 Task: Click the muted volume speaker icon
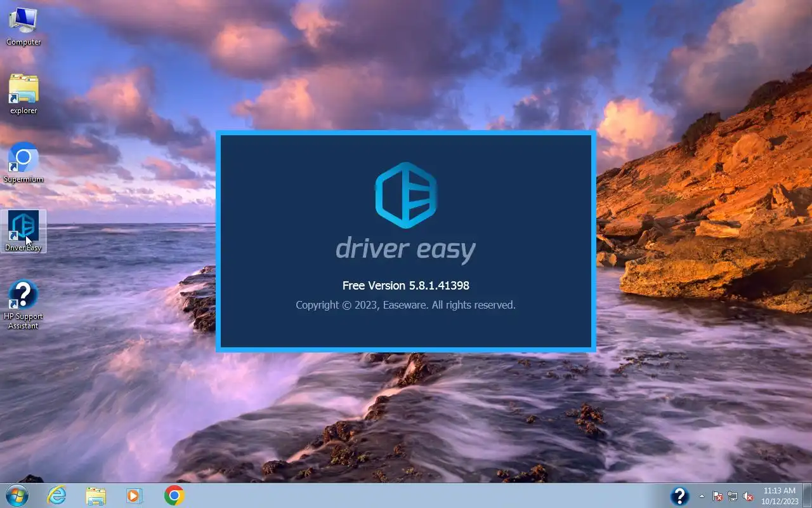click(748, 496)
